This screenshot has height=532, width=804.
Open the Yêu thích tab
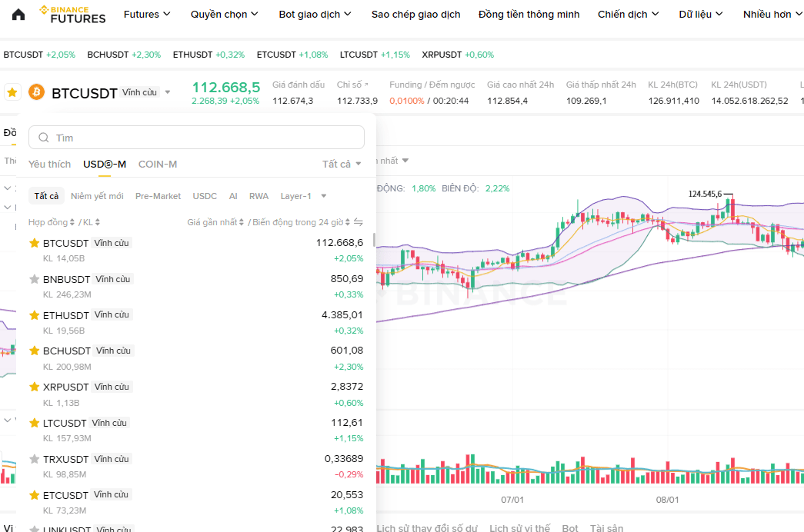[x=50, y=164]
